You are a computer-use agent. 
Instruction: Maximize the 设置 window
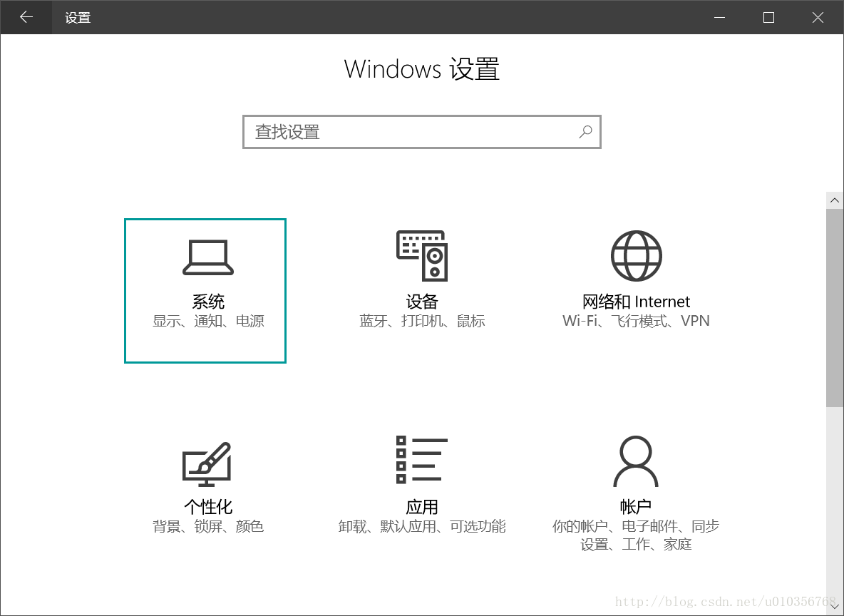768,17
